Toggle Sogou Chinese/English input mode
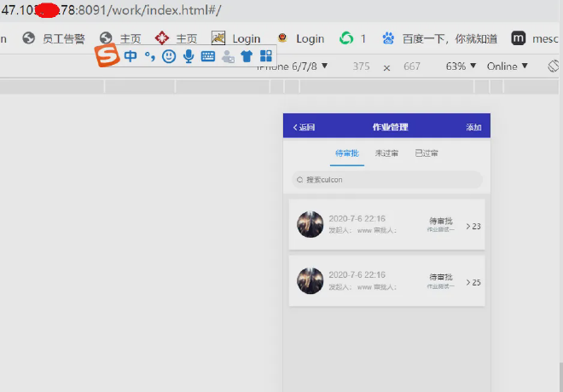 [x=131, y=56]
